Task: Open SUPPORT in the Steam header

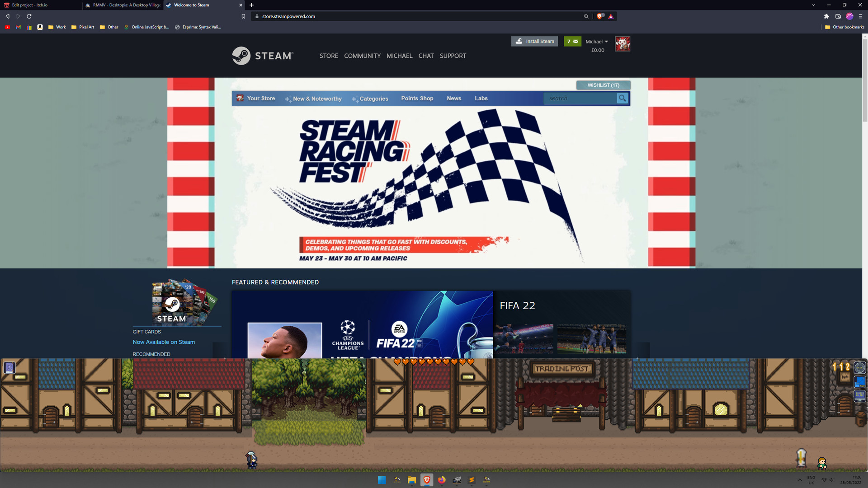Action: [x=453, y=56]
